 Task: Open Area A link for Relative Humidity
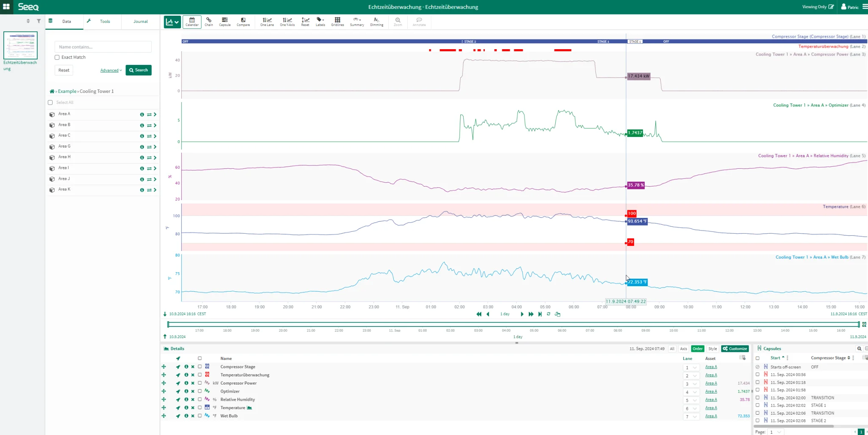point(711,400)
